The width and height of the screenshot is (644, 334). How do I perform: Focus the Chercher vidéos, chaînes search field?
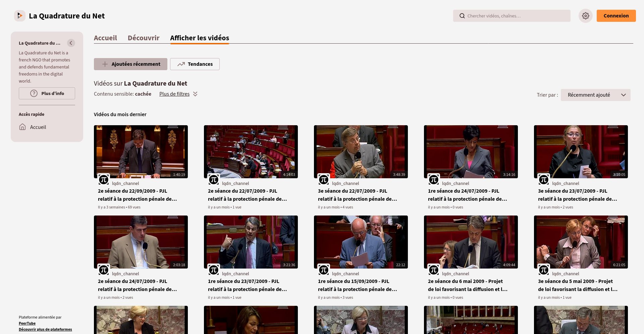(x=512, y=16)
